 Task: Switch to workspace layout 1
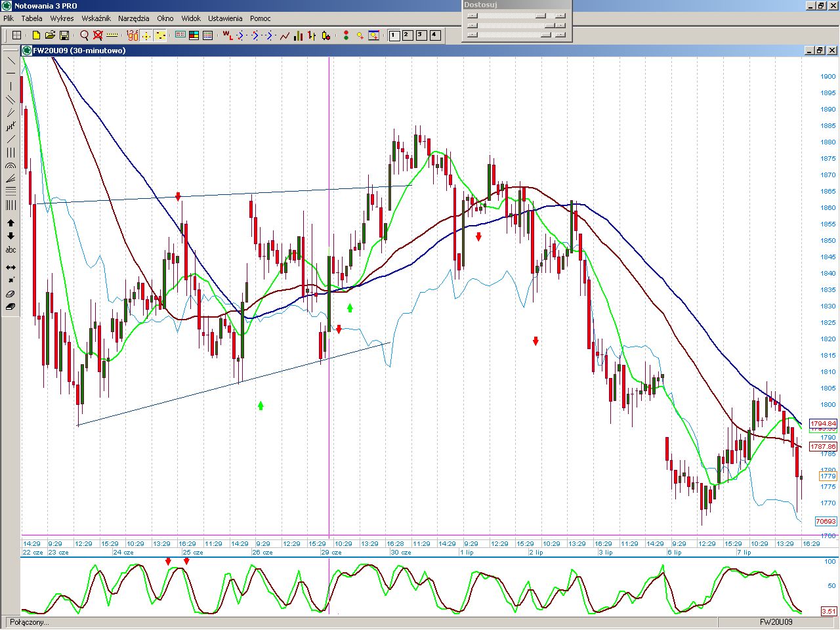point(394,35)
